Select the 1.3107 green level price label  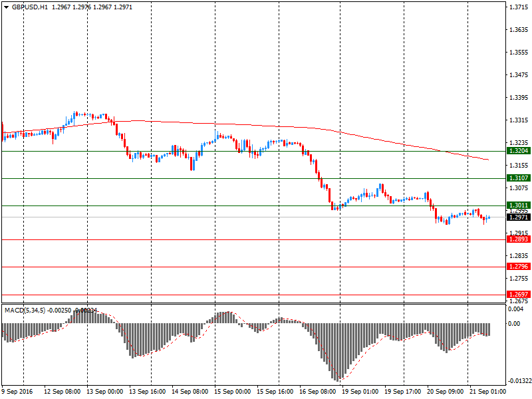(x=519, y=178)
